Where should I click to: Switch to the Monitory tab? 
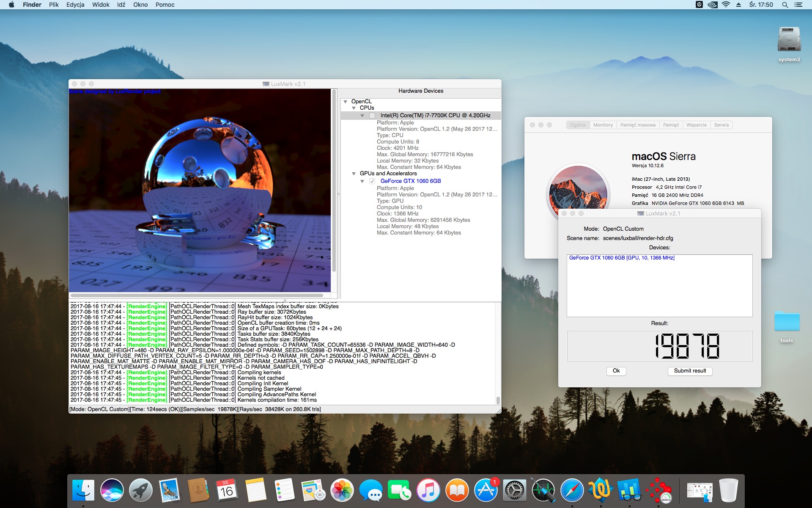click(603, 125)
